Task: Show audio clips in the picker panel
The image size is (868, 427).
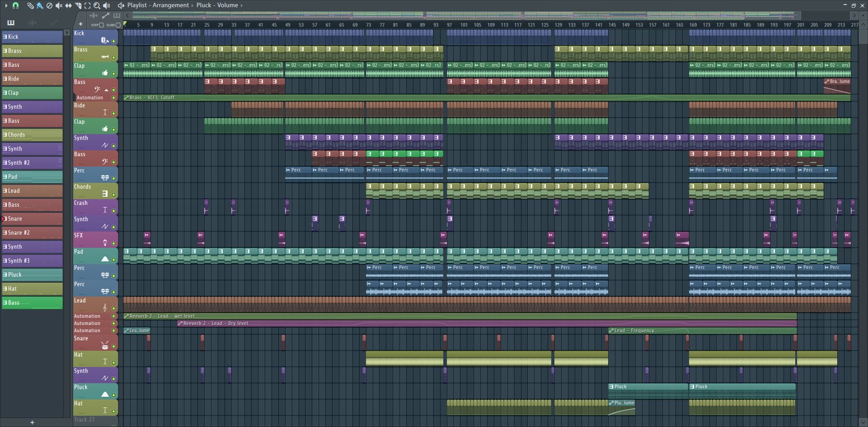Action: click(32, 23)
